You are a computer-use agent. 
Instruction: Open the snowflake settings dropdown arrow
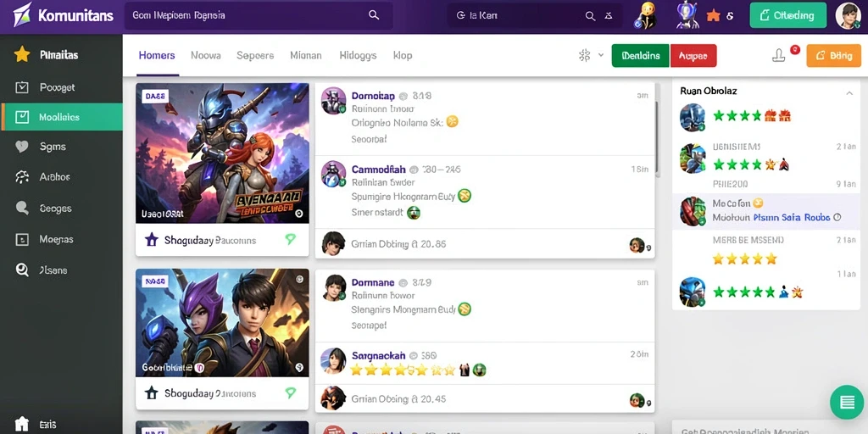pos(601,55)
